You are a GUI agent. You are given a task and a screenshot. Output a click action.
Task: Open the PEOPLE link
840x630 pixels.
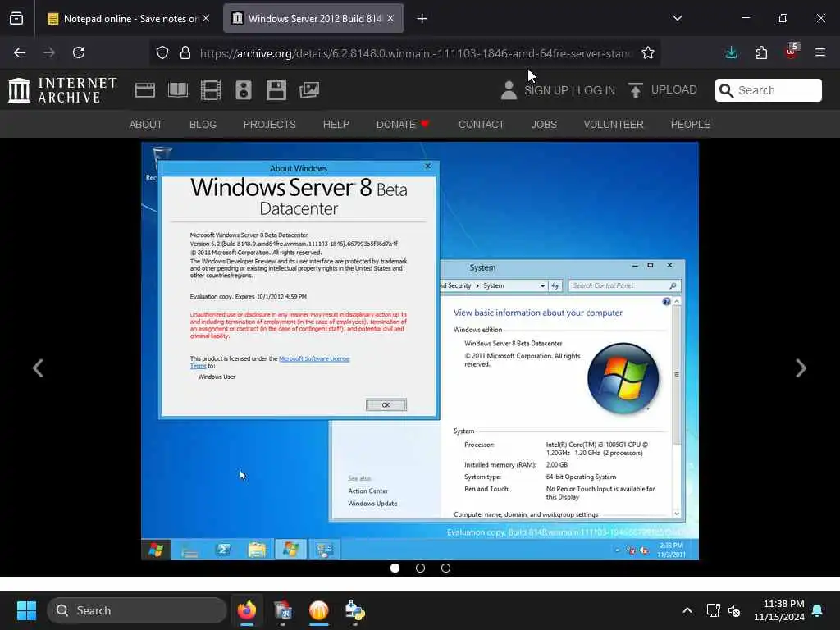(691, 125)
